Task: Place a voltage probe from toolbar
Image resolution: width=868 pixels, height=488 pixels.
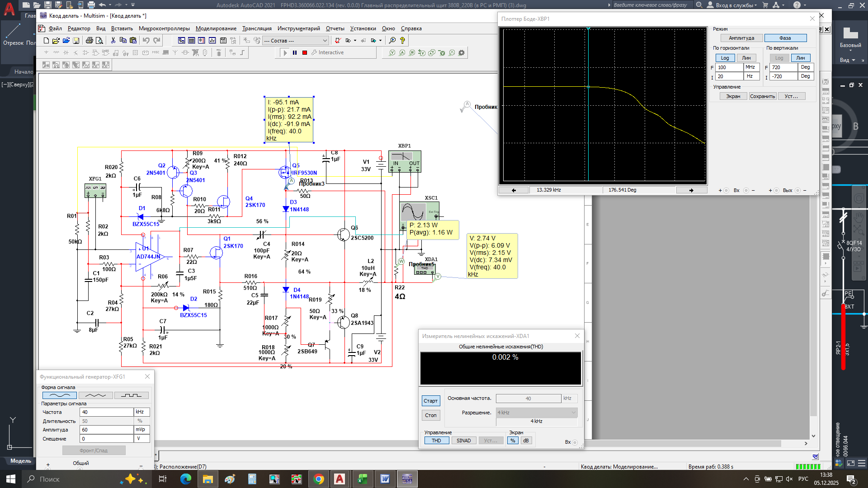Action: pos(392,53)
